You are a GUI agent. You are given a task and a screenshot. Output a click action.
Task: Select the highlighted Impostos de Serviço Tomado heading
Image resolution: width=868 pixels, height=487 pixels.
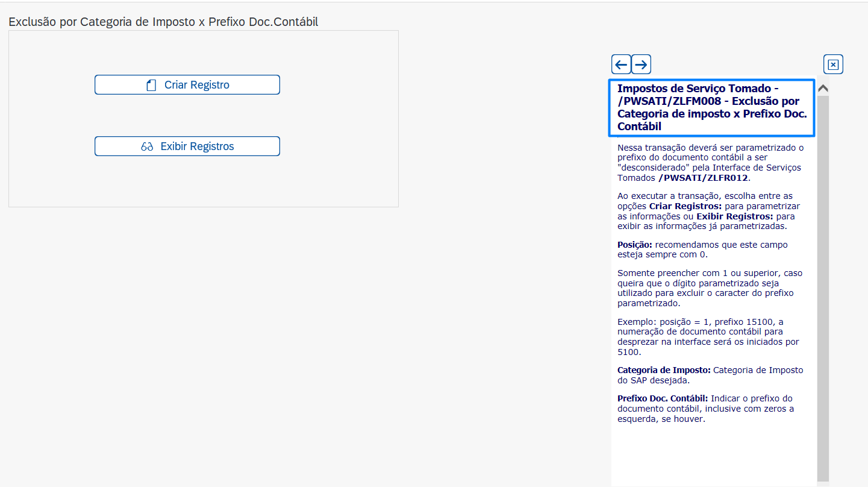(x=711, y=107)
